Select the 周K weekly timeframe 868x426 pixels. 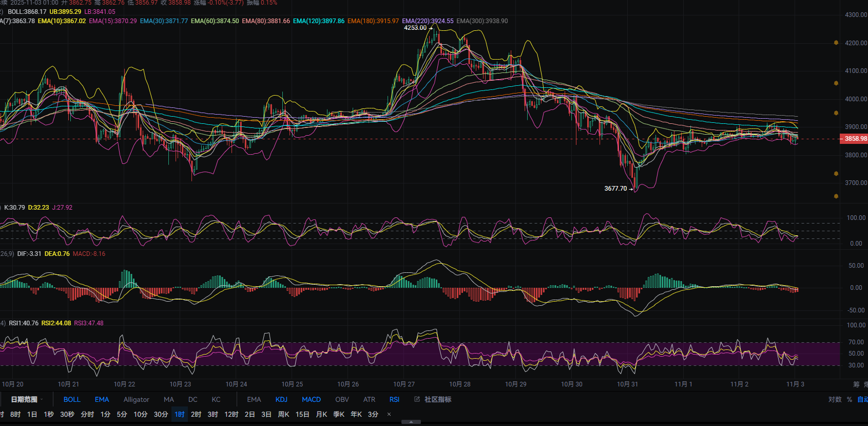[x=283, y=414]
